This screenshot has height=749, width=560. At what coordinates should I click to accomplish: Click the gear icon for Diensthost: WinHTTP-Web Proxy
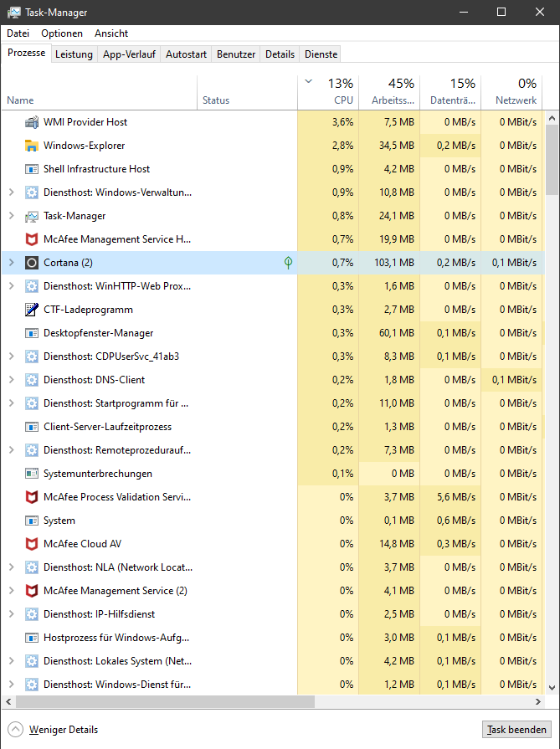point(32,286)
